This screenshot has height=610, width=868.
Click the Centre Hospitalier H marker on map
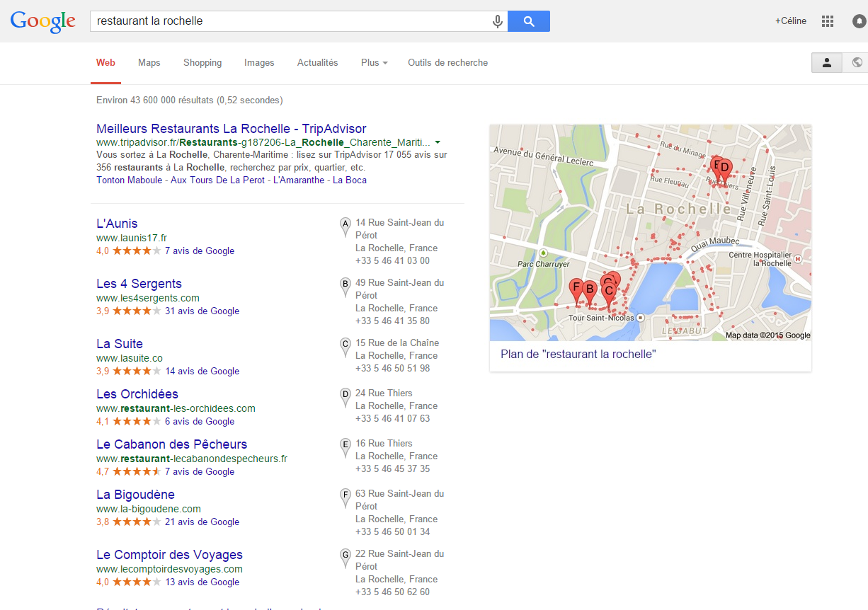tap(798, 259)
